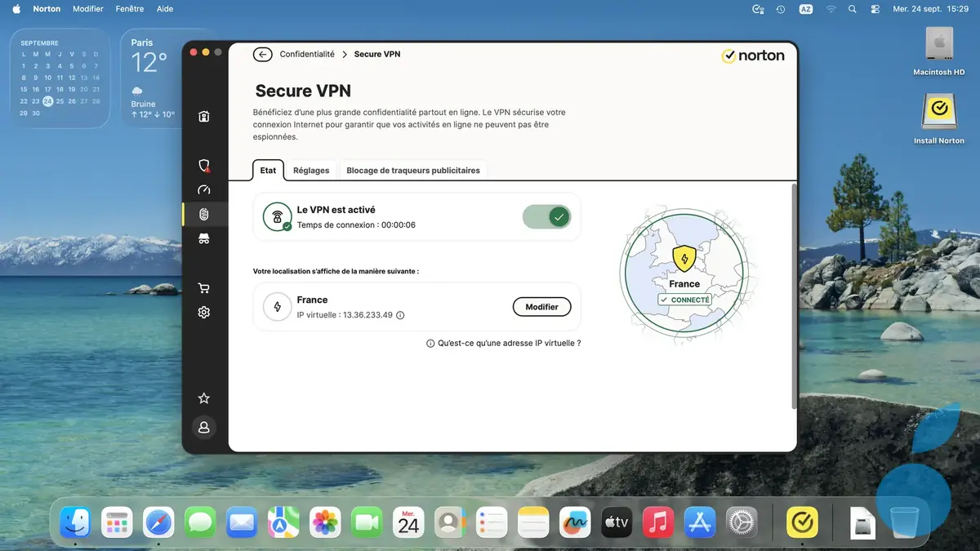The width and height of the screenshot is (980, 551).
Task: Click the Norton logo at top right
Action: click(x=752, y=56)
